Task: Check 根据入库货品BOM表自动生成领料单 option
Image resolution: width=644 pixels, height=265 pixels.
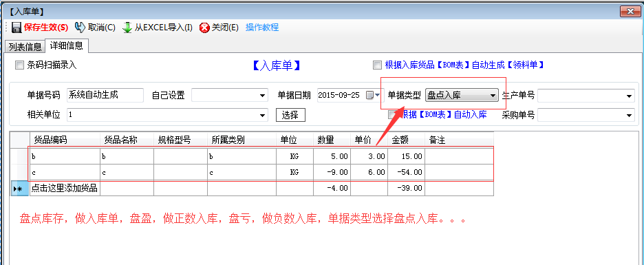Action: [376, 65]
